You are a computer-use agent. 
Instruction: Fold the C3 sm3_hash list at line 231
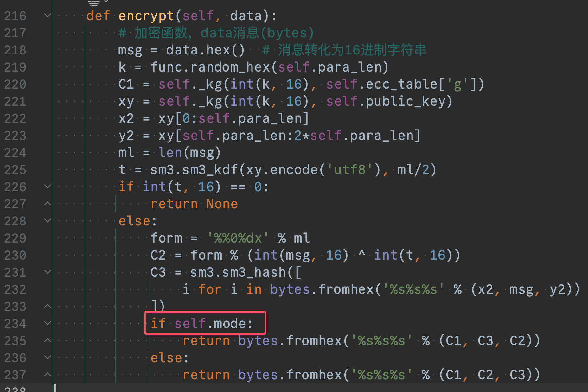click(x=48, y=272)
